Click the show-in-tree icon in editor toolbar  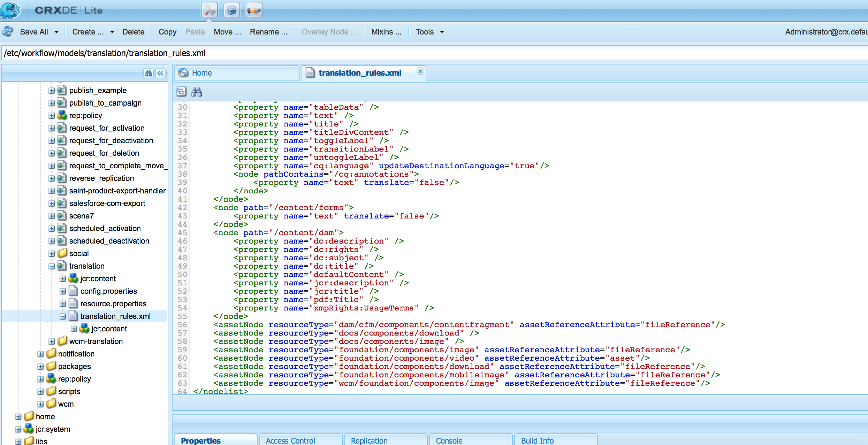coord(181,92)
